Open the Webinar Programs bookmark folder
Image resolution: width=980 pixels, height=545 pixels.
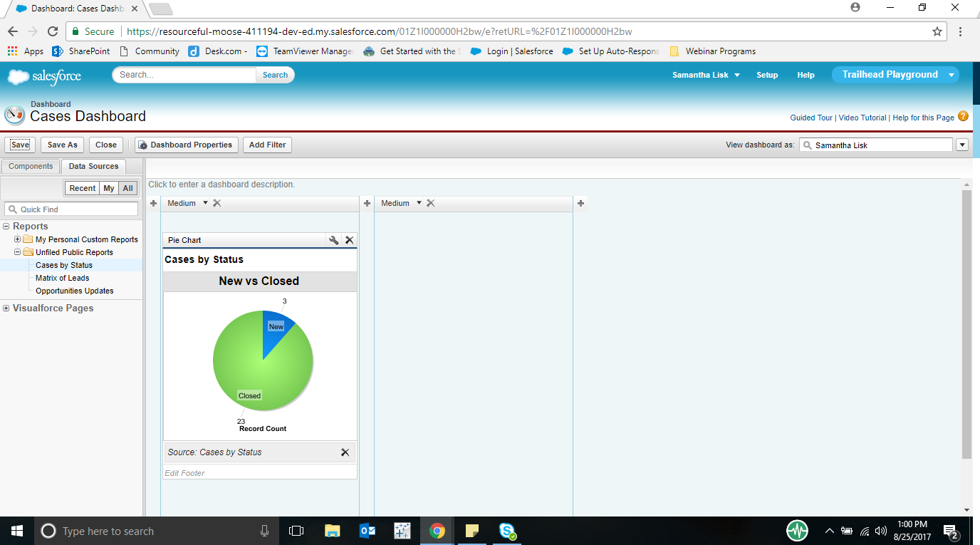click(x=712, y=51)
